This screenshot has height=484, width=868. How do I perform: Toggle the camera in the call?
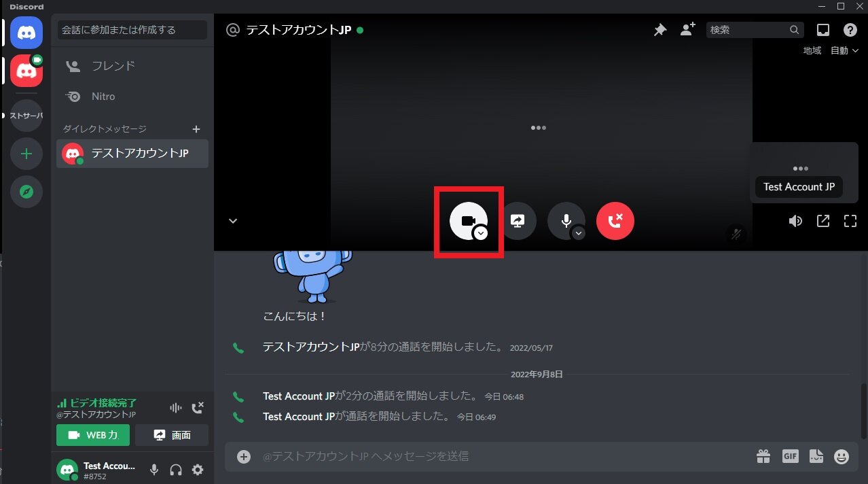coord(468,221)
